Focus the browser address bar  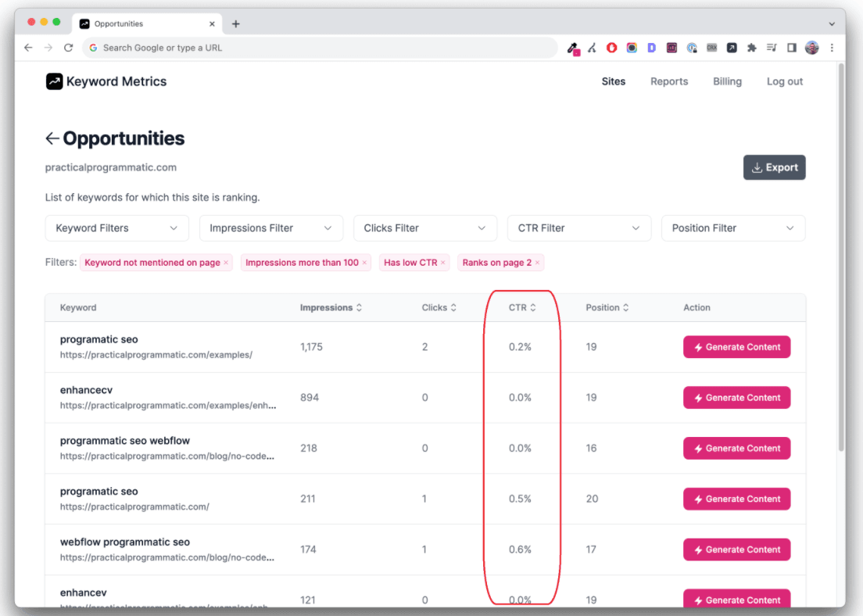(319, 48)
